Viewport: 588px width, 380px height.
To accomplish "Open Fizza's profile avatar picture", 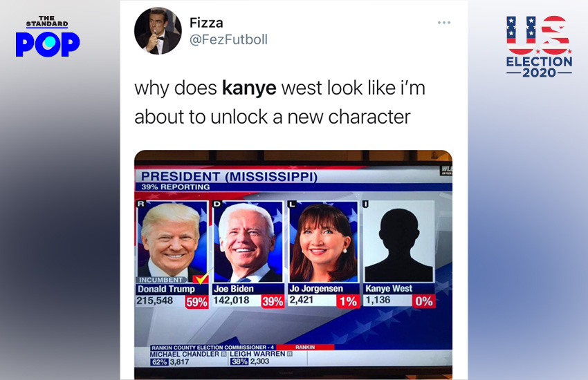I will point(158,30).
